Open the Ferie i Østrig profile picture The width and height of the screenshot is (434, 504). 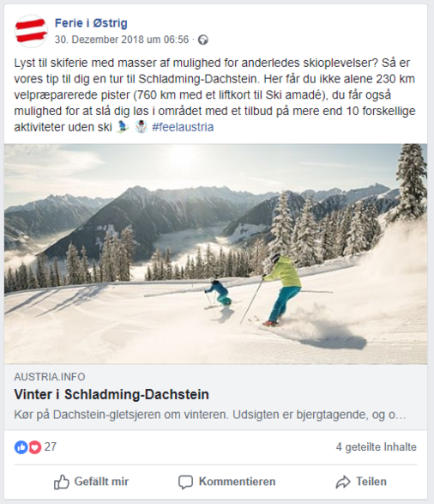(31, 31)
